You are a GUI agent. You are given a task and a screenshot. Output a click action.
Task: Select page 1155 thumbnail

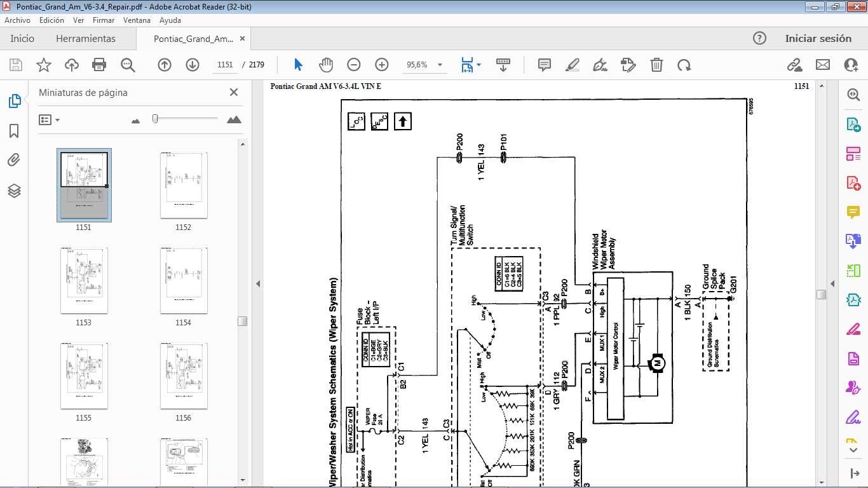click(84, 376)
